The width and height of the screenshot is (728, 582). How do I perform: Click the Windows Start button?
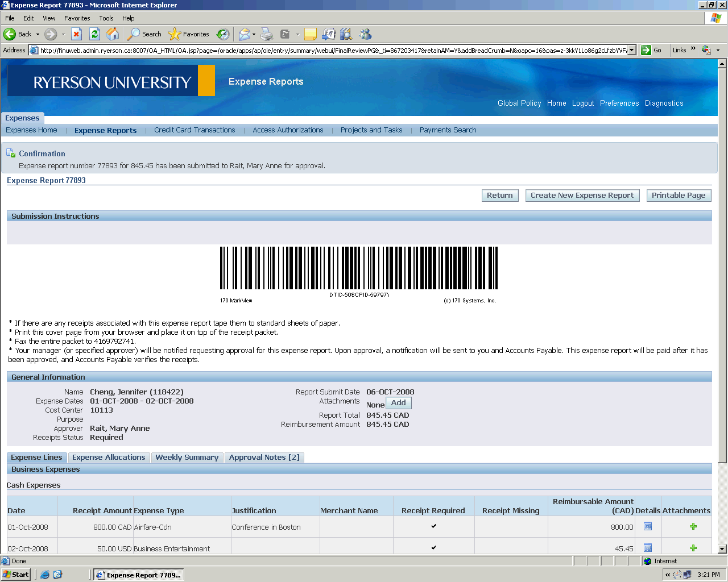[16, 575]
